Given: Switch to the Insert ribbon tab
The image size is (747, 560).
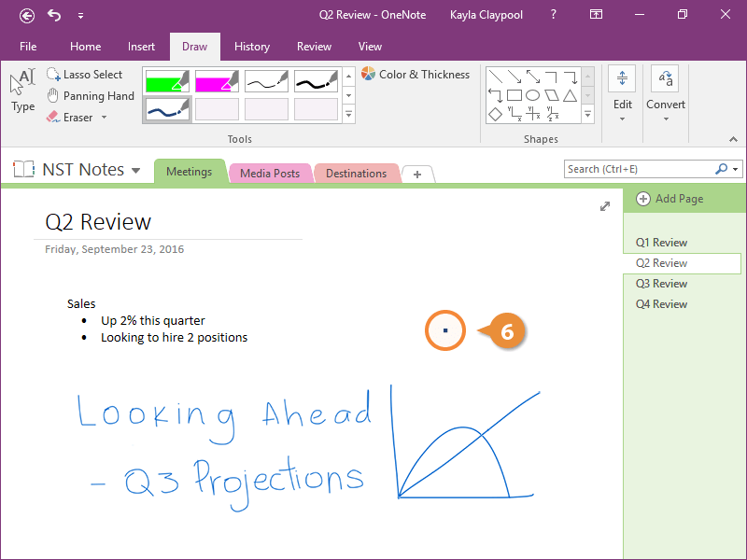Looking at the screenshot, I should [141, 47].
